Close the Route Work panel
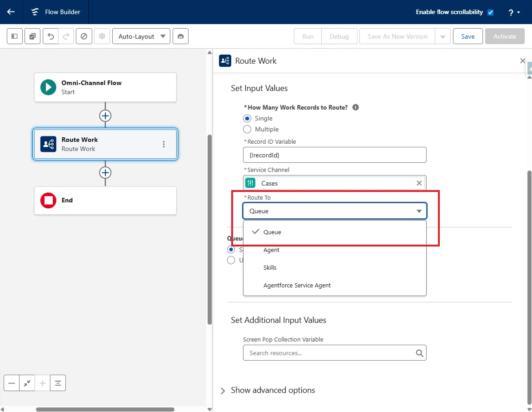 (522, 61)
